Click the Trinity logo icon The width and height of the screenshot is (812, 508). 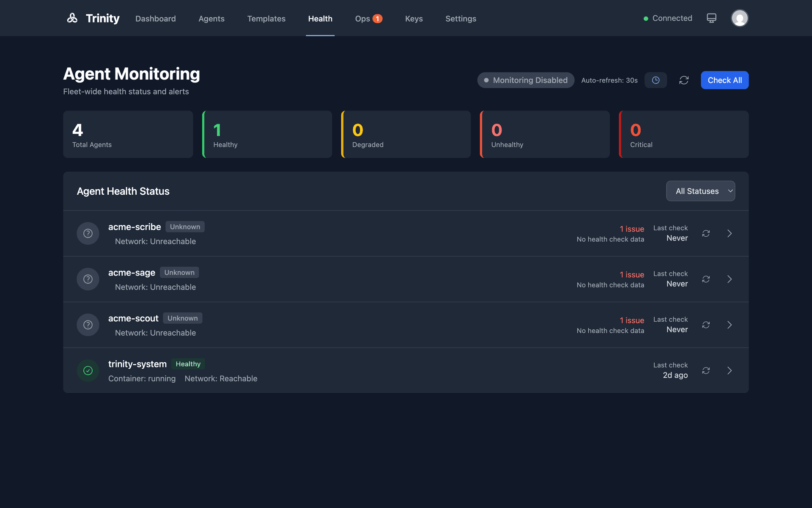(72, 18)
